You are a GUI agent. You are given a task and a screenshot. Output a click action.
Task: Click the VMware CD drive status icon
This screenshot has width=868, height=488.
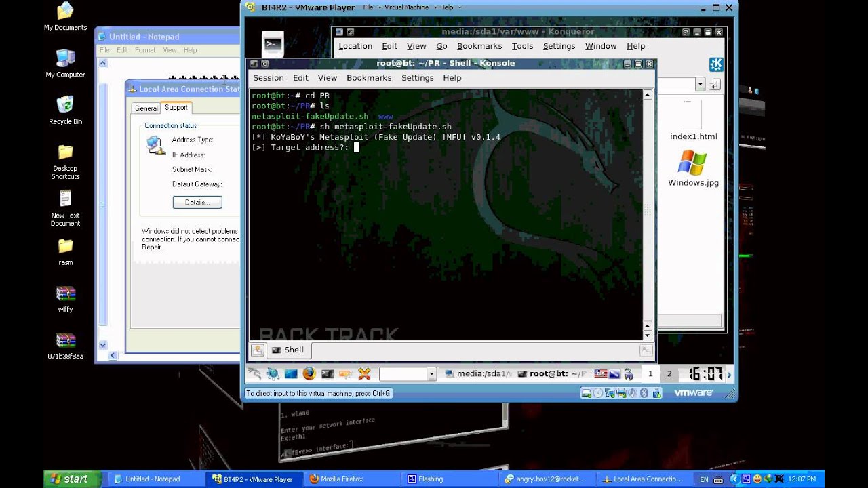598,393
